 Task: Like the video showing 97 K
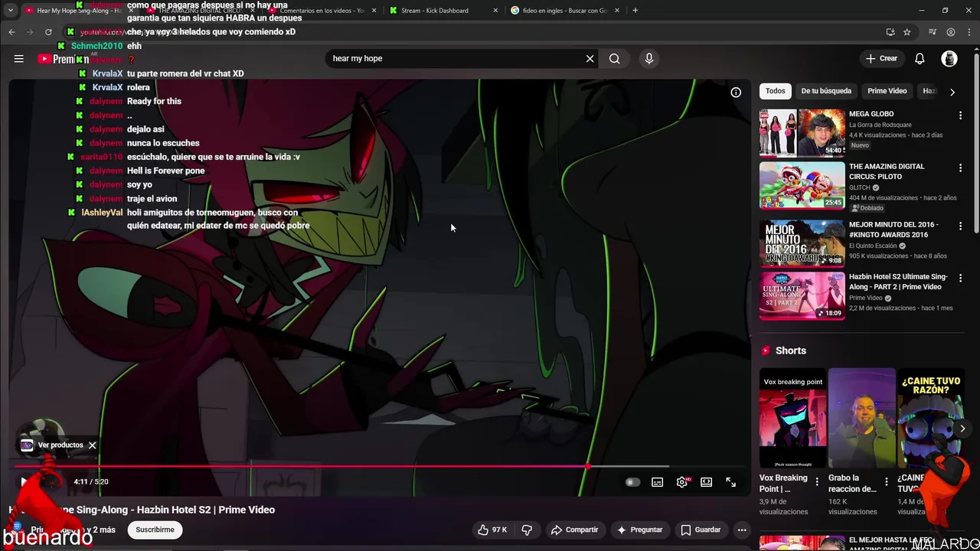click(x=492, y=530)
